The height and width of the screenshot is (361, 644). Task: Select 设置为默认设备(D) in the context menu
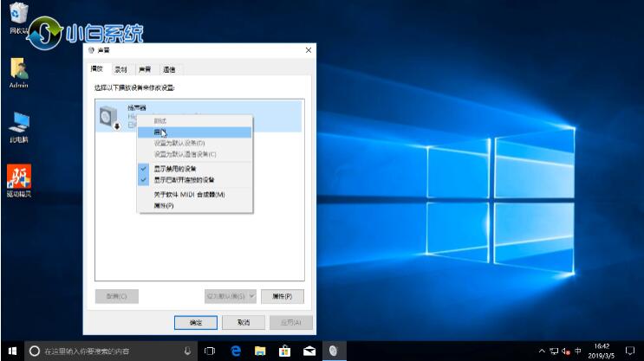pos(195,143)
